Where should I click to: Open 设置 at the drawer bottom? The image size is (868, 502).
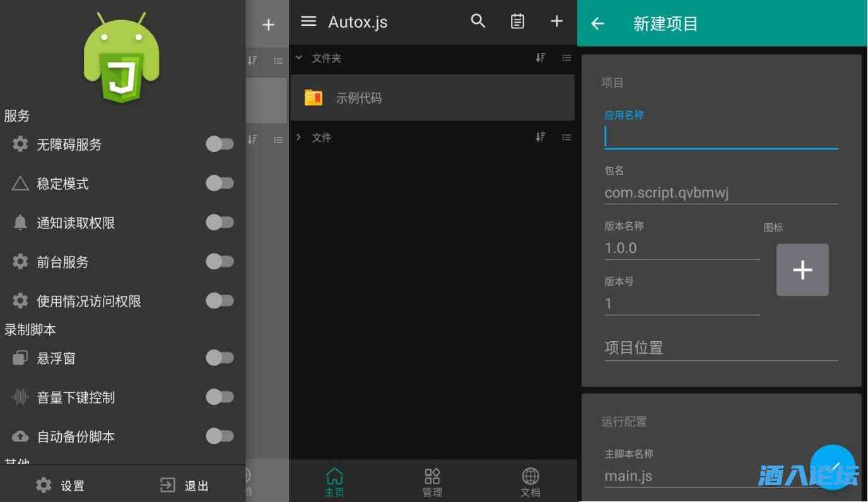(61, 486)
